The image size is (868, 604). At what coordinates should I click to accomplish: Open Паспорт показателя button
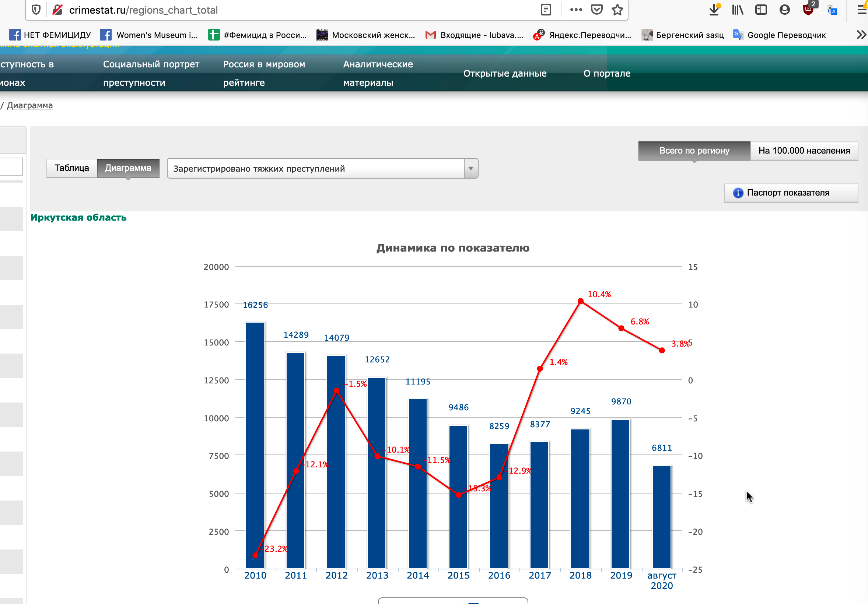click(x=791, y=193)
